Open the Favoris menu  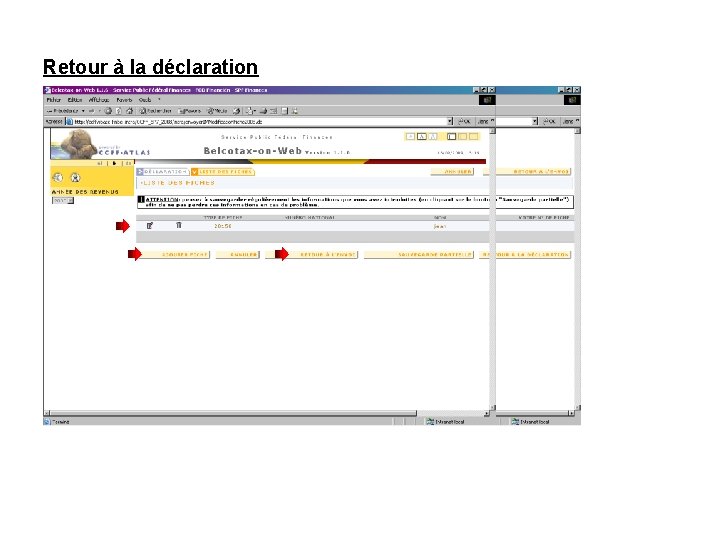click(124, 100)
